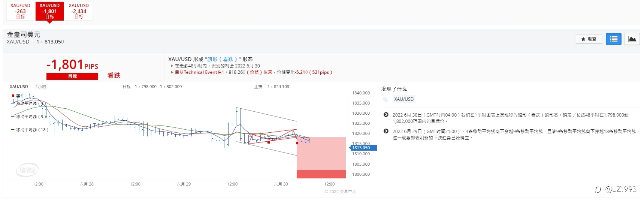Toggle 移动平均线 (18) legend line

point(30,130)
